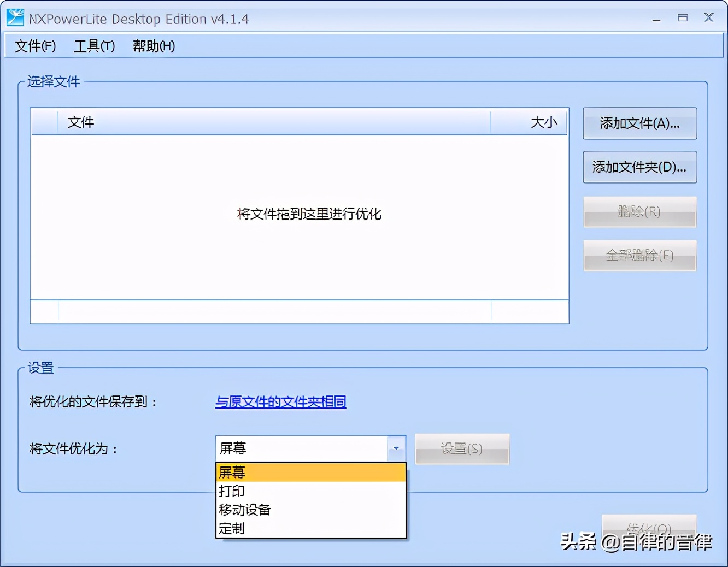Click the 文件 column header

80,122
